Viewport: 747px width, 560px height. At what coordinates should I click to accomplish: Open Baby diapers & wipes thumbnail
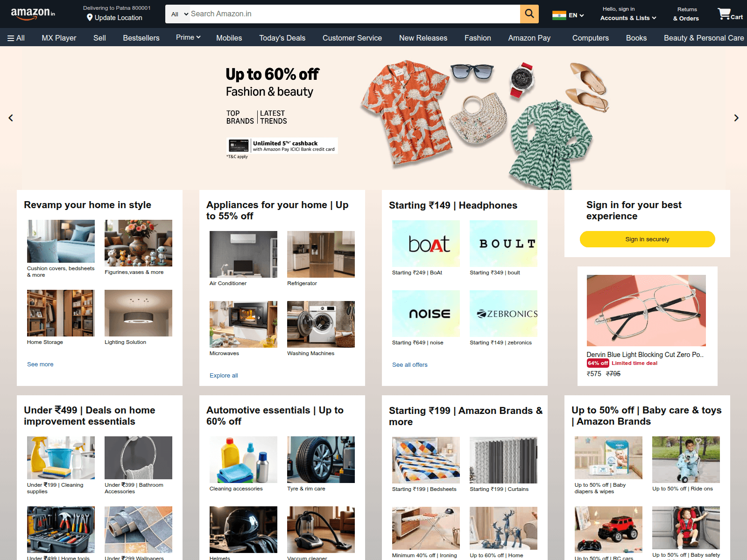click(608, 458)
